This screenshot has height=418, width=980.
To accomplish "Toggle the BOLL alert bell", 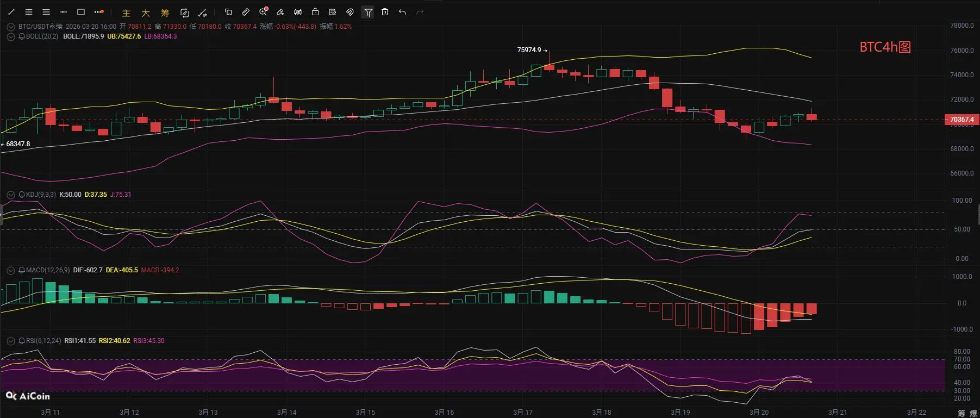I will point(22,36).
